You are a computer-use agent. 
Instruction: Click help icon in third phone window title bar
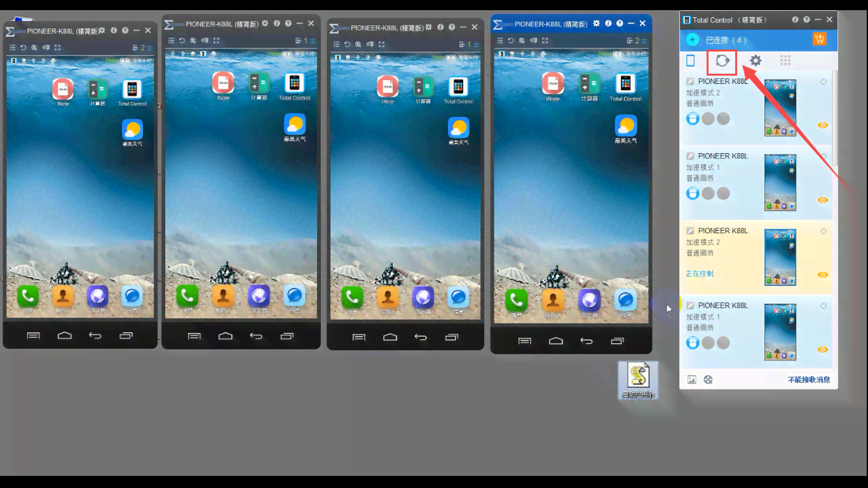pyautogui.click(x=451, y=27)
